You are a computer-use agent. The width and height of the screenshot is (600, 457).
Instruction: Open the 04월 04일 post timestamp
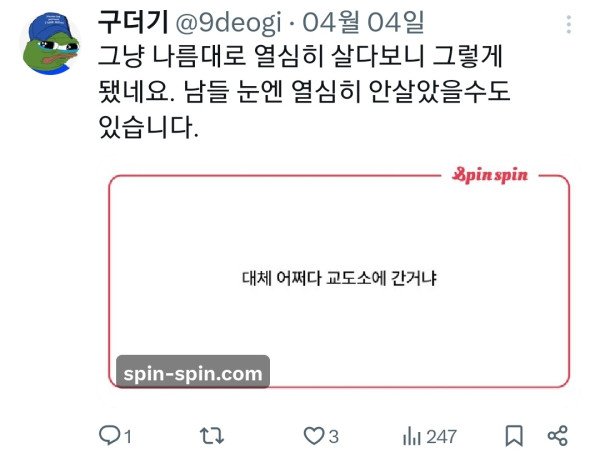pos(364,23)
